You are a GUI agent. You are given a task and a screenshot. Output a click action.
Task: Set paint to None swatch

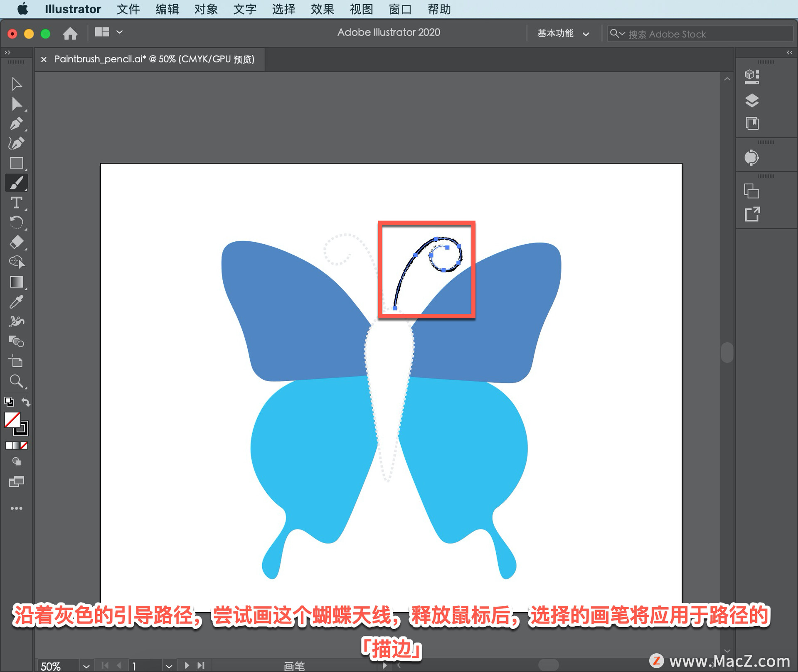(25, 446)
